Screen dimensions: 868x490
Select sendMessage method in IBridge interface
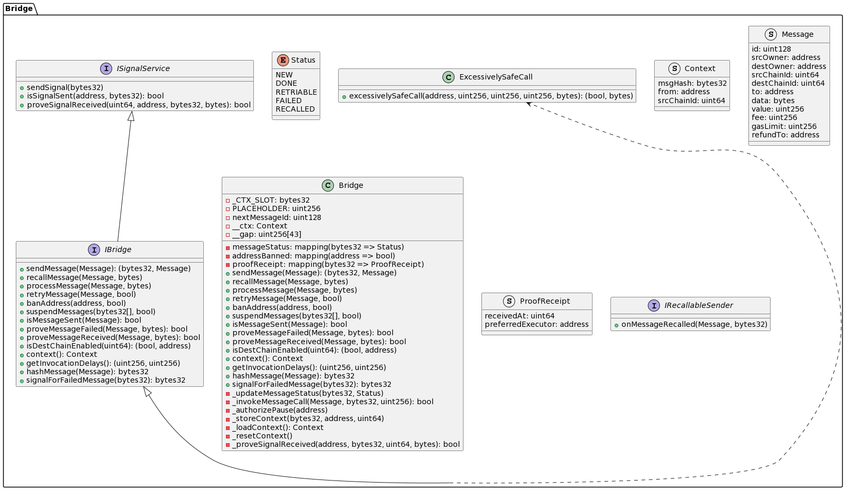108,269
